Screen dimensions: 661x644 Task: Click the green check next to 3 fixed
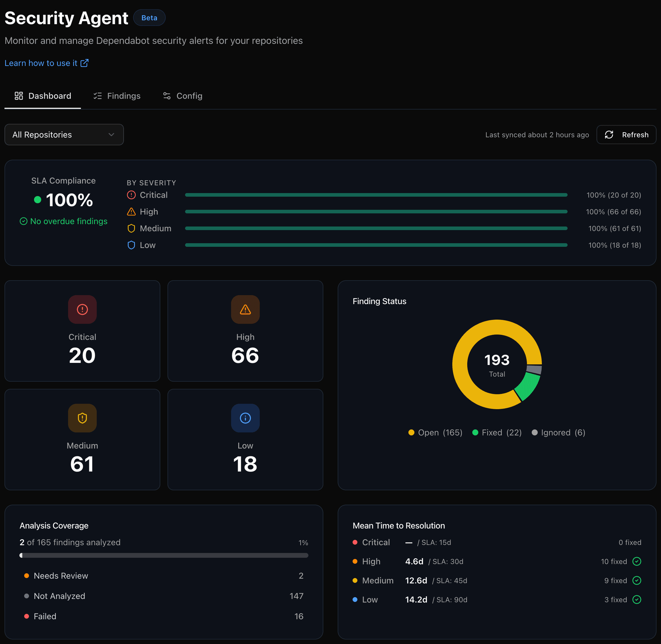pos(637,600)
